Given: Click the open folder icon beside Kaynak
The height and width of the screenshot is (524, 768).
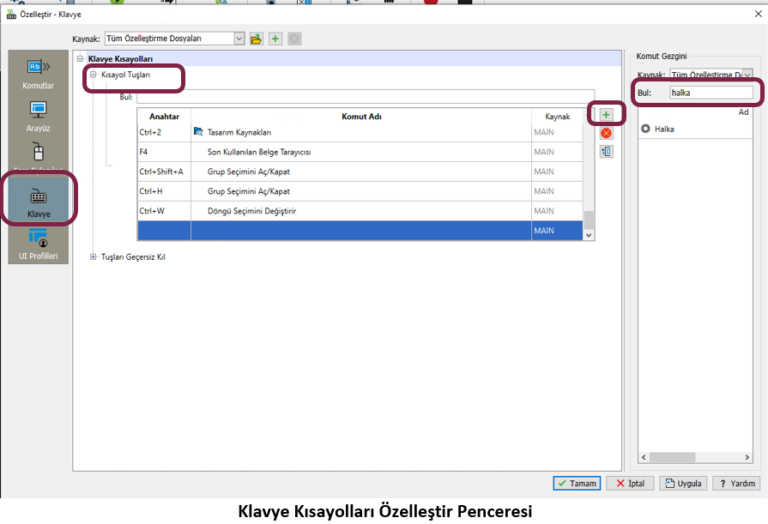Looking at the screenshot, I should [x=256, y=39].
